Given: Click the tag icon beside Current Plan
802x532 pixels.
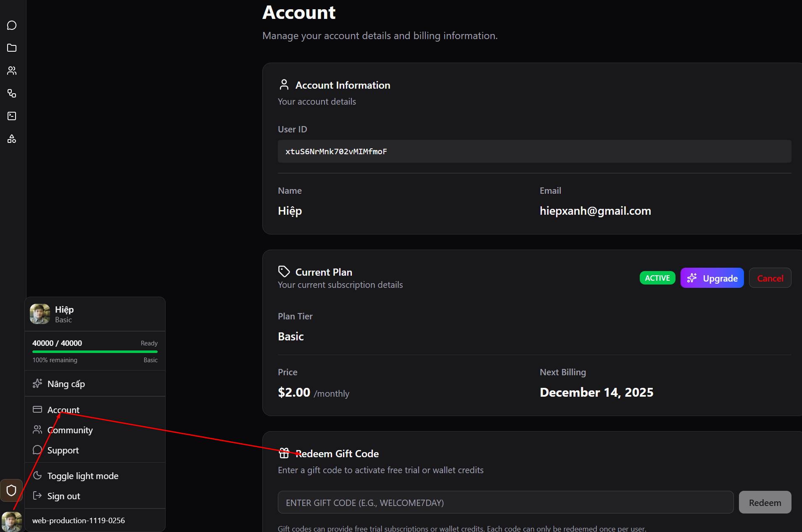Looking at the screenshot, I should [x=284, y=271].
